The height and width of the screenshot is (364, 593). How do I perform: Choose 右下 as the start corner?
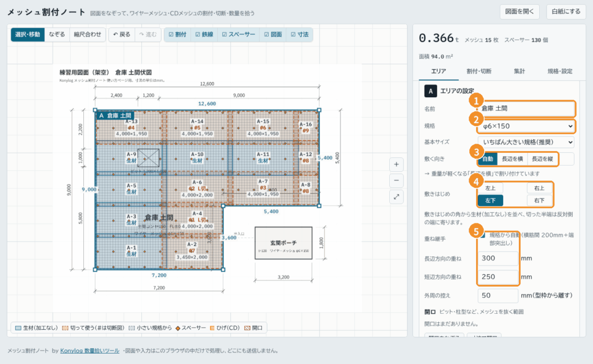pos(539,200)
